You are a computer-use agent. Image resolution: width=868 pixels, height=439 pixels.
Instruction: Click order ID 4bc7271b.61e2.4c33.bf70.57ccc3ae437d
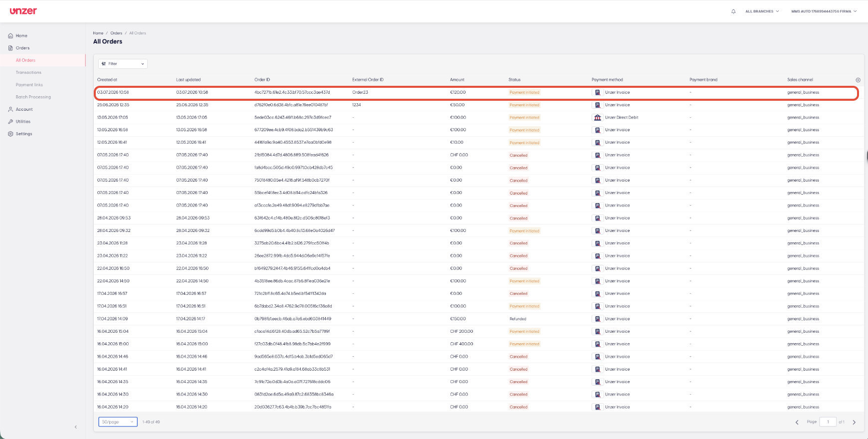click(x=292, y=92)
